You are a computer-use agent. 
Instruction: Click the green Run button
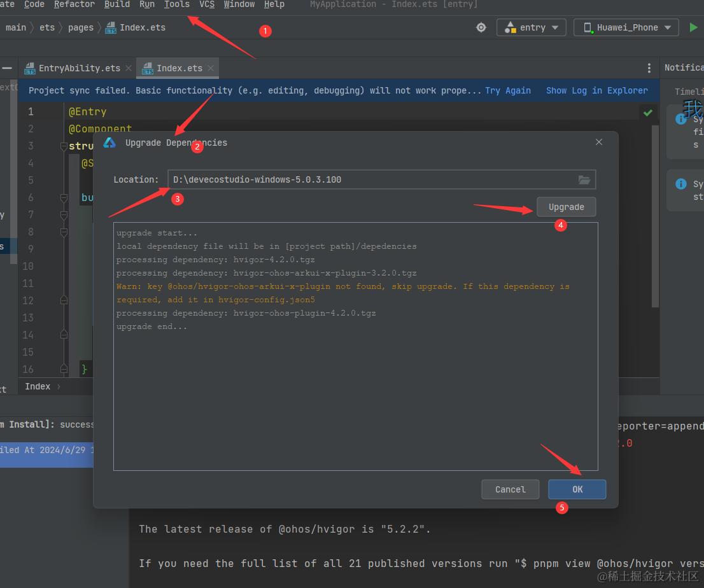click(693, 27)
